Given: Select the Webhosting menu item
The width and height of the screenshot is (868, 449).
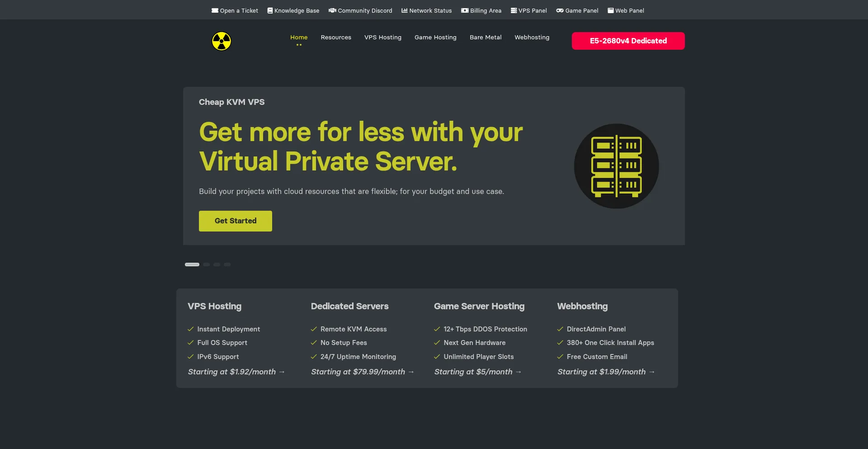Looking at the screenshot, I should (532, 38).
